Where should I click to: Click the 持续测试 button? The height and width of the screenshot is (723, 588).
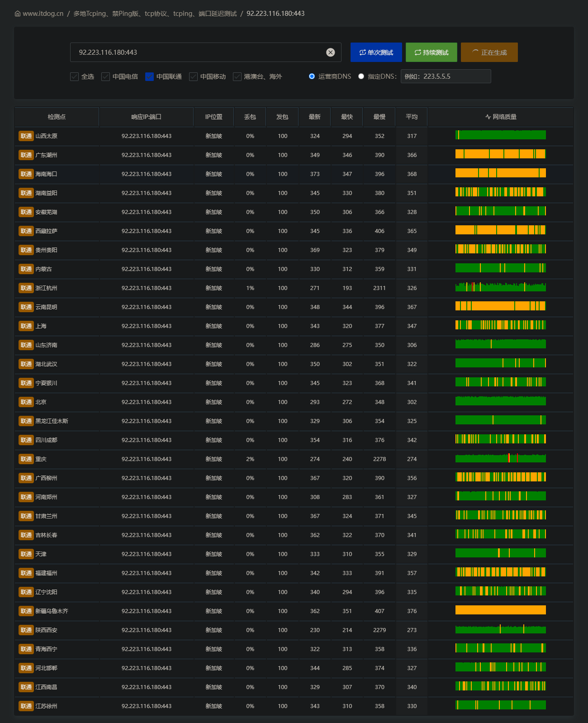click(x=432, y=52)
